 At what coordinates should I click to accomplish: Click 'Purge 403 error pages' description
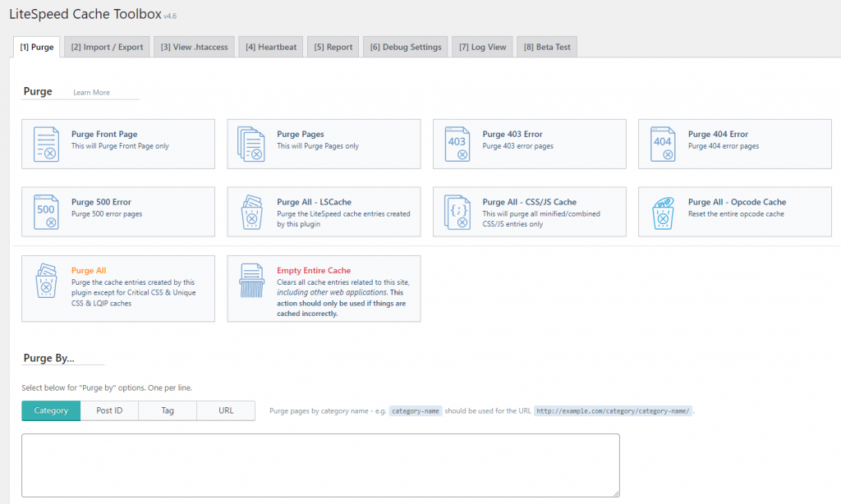[517, 146]
